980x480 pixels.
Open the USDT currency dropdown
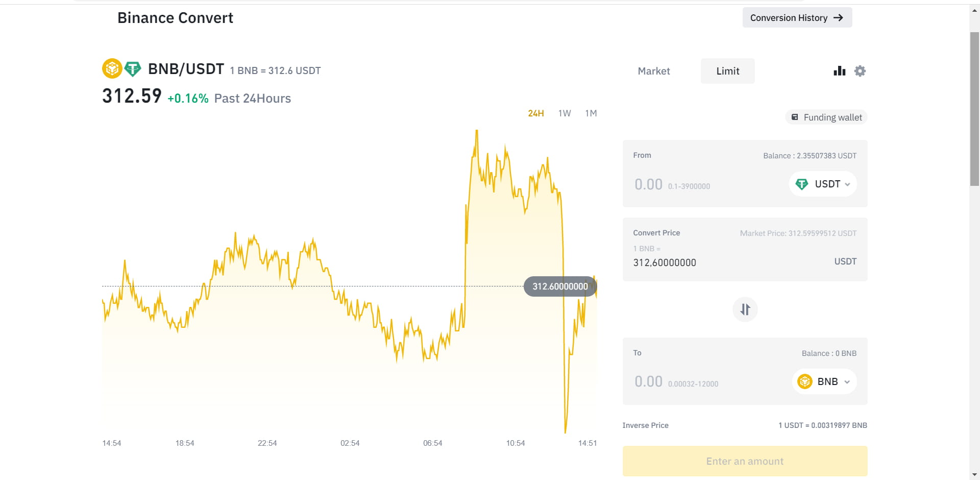pyautogui.click(x=823, y=184)
